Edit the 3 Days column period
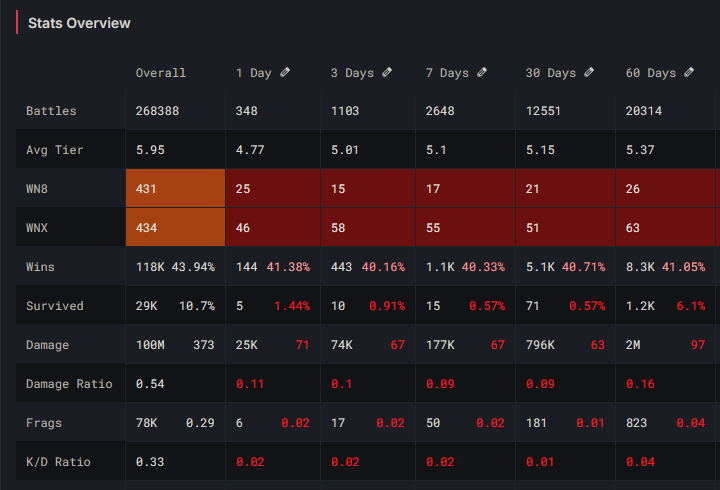The image size is (720, 490). (x=387, y=72)
